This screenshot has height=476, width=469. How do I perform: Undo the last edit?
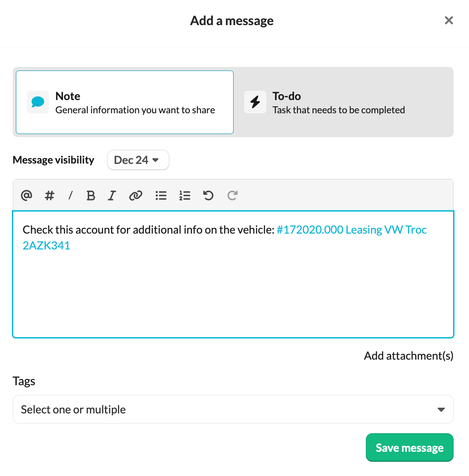point(208,195)
